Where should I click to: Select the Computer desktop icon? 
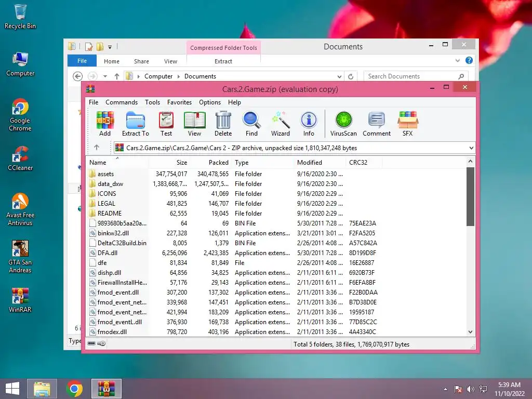click(x=20, y=64)
